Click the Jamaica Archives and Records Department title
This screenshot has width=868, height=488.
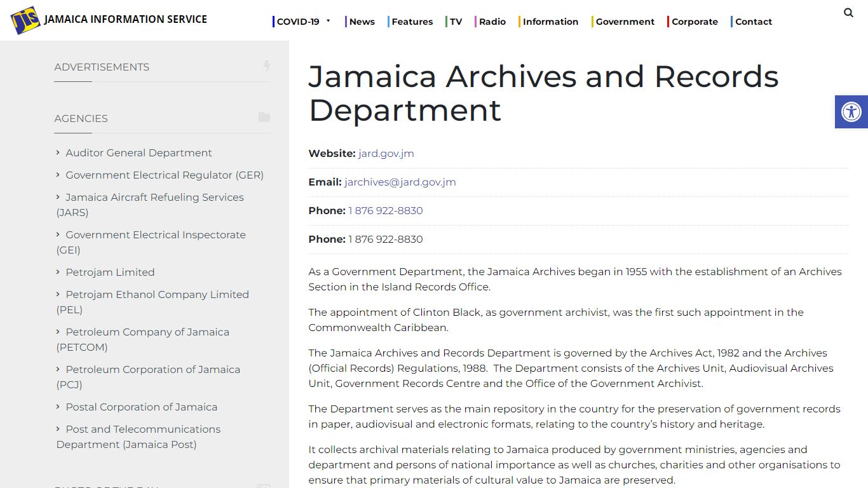click(543, 93)
